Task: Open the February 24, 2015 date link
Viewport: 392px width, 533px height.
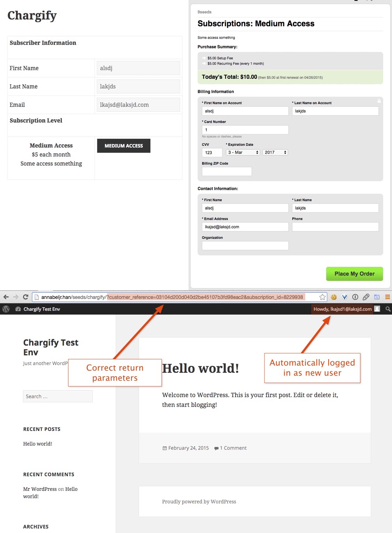Action: [x=189, y=448]
